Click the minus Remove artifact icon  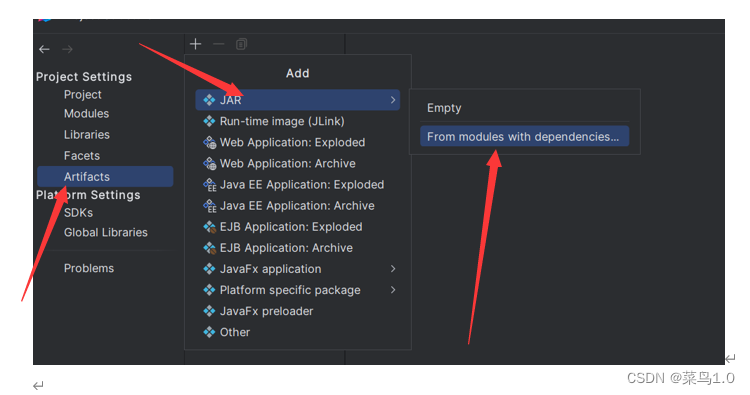(219, 44)
